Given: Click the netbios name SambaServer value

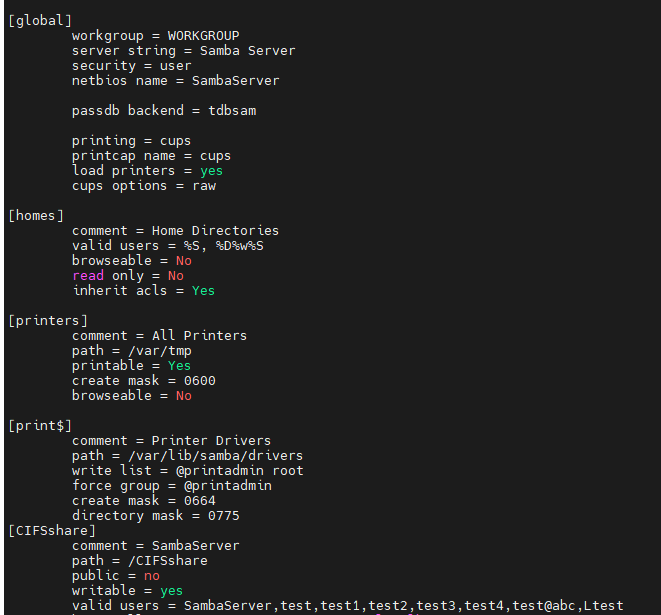Looking at the screenshot, I should point(235,80).
